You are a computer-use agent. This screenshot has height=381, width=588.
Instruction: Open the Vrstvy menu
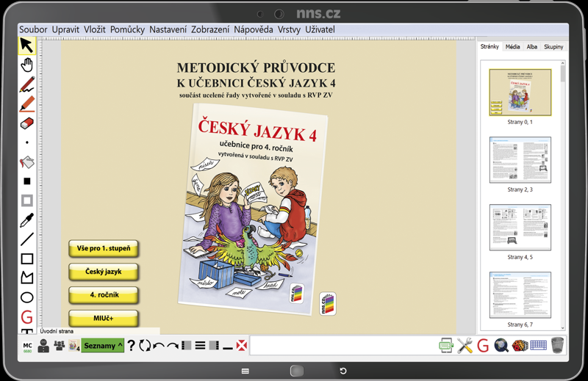[x=289, y=29]
